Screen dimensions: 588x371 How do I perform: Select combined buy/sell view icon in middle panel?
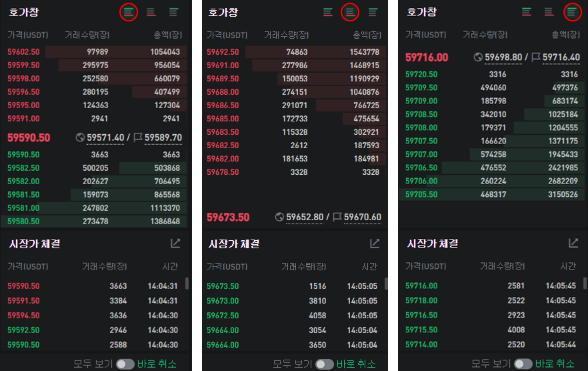point(328,12)
